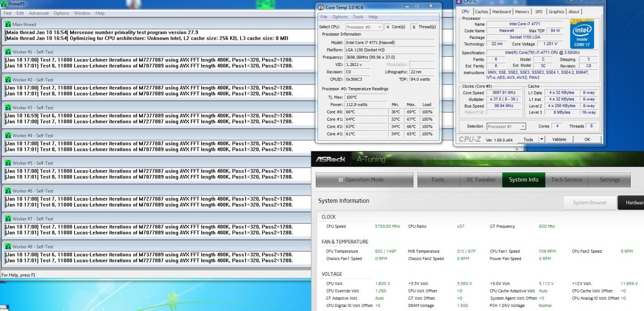
Task: Open the Advanced menu in Prime95
Action: (x=38, y=13)
